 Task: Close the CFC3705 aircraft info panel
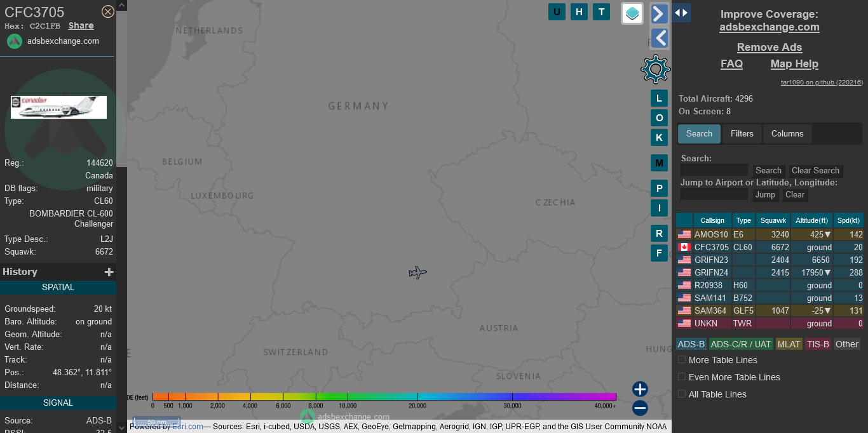tap(108, 11)
